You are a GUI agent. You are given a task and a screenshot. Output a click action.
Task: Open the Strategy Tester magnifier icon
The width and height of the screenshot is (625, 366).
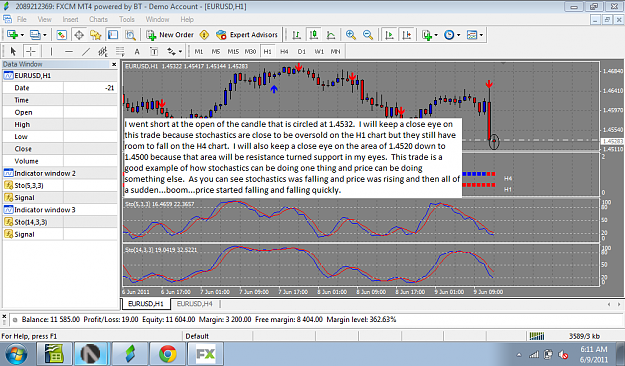coord(130,35)
